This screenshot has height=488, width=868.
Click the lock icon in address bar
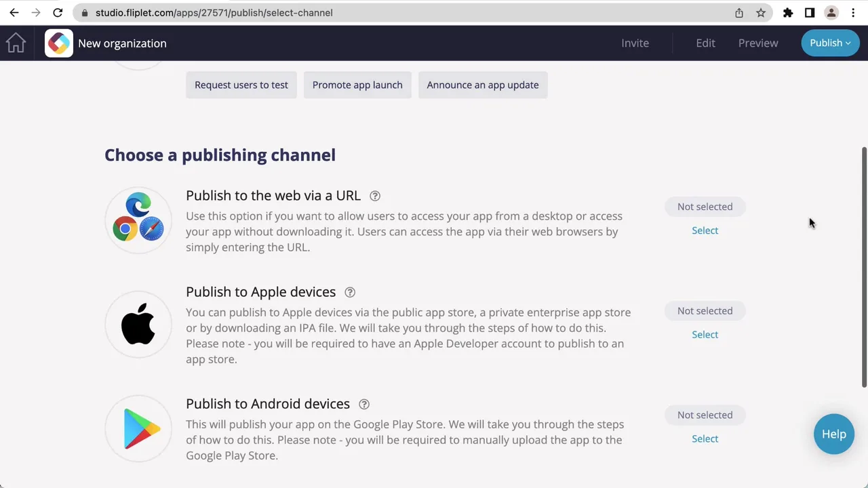click(x=85, y=13)
